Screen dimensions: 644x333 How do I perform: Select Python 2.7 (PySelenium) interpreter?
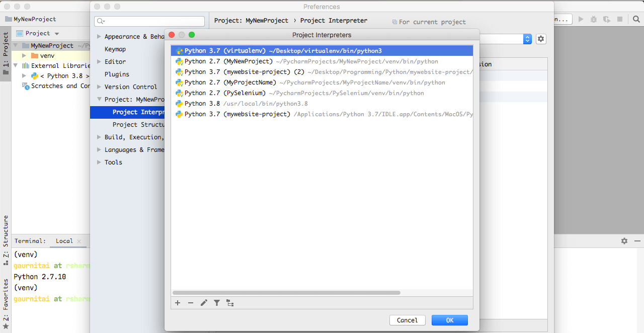point(322,93)
